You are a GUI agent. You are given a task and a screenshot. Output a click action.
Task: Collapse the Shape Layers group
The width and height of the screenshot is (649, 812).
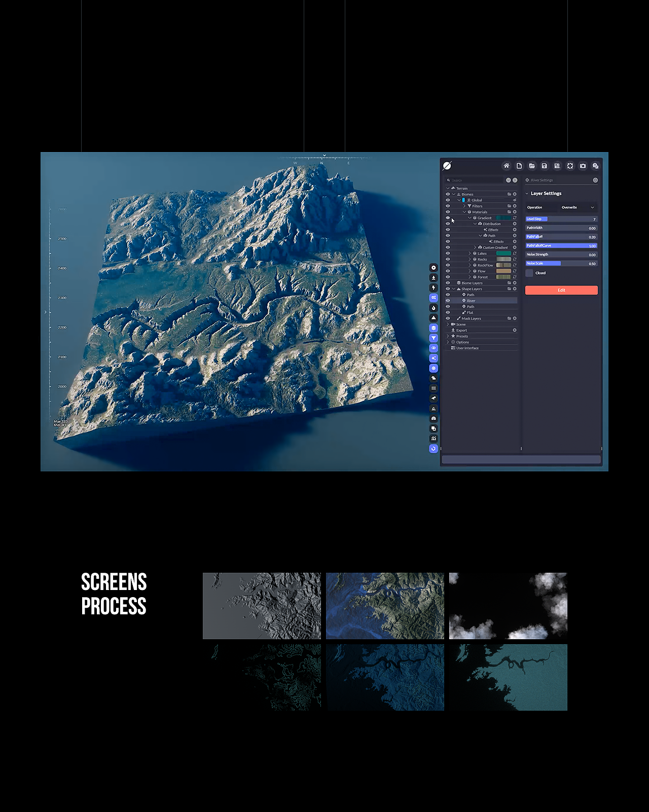click(x=454, y=289)
